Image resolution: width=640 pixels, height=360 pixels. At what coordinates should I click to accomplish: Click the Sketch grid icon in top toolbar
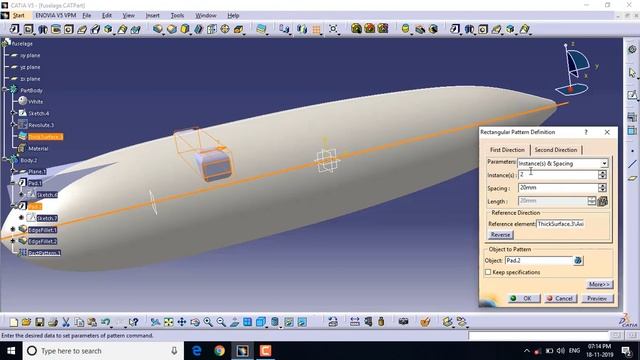click(316, 29)
